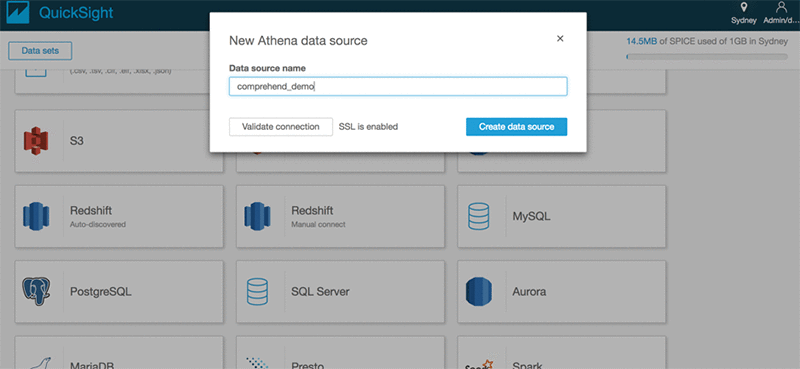Pick the MariaDB data source tile
Viewport: 800px width, 369px height.
tap(119, 353)
